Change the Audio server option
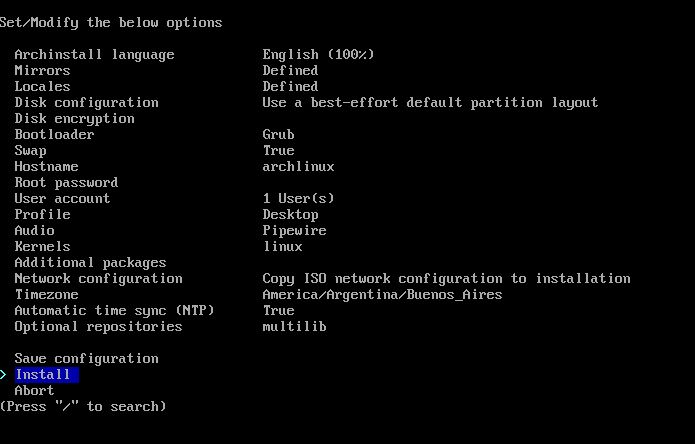Image resolution: width=695 pixels, height=444 pixels. [x=35, y=230]
